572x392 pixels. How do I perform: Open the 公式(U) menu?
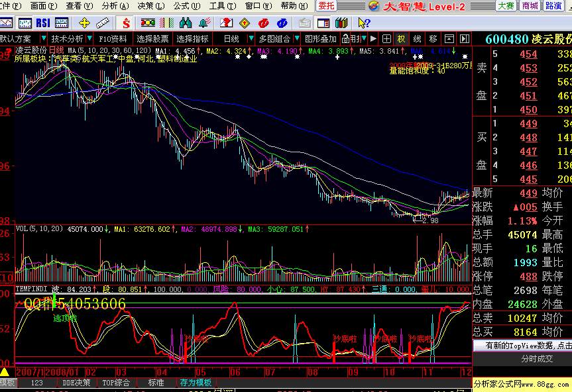pyautogui.click(x=187, y=6)
